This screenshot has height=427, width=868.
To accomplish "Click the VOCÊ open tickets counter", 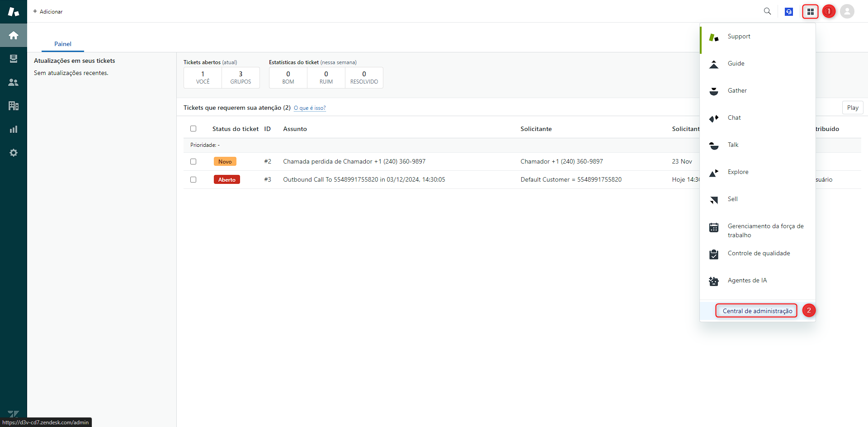I will coord(203,78).
